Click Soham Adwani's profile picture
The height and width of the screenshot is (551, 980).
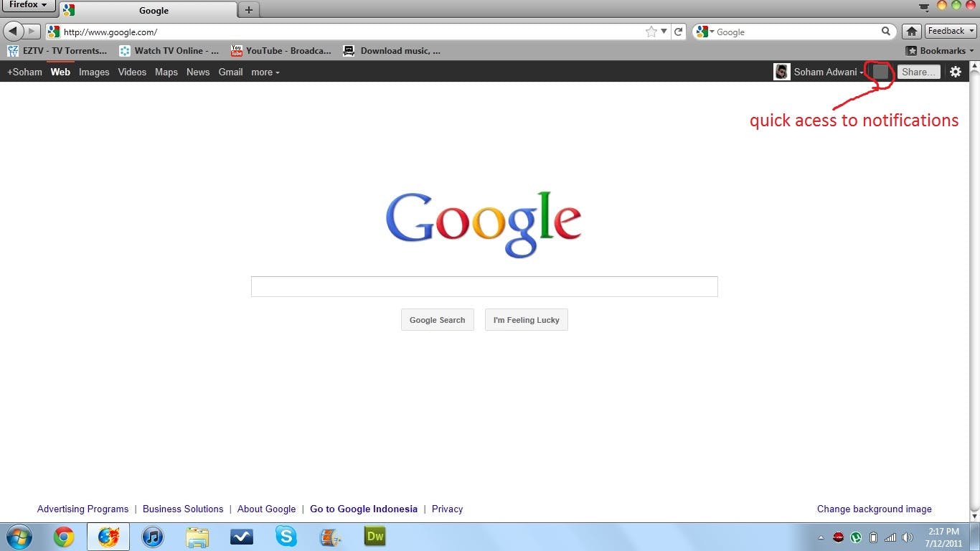coord(782,72)
